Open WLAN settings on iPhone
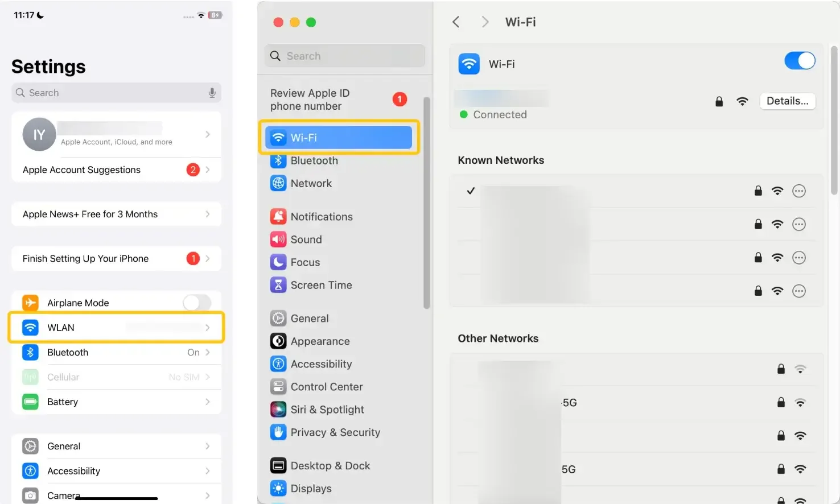This screenshot has height=504, width=840. coord(116,328)
